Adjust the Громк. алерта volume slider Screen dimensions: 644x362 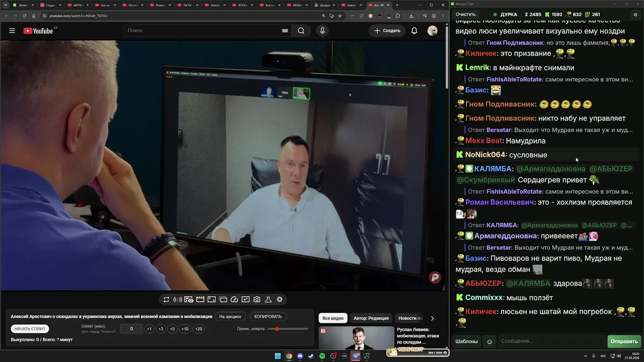tap(288, 329)
